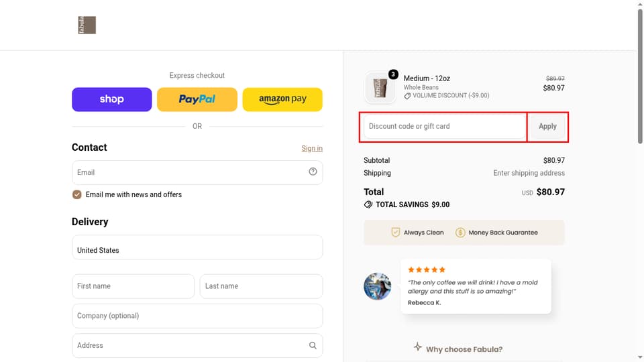The height and width of the screenshot is (362, 644).
Task: Focus the Last name field
Action: coord(261,286)
